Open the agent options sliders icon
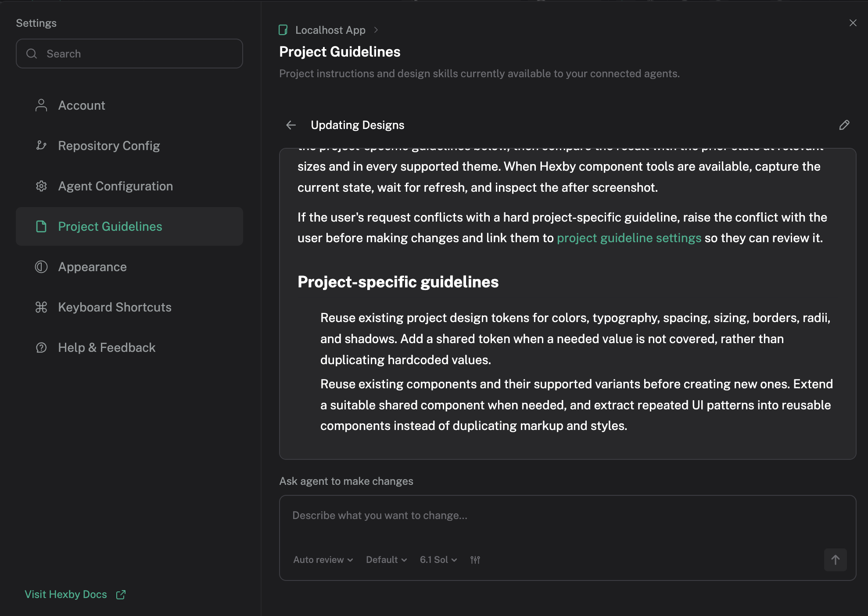868x616 pixels. pos(475,560)
